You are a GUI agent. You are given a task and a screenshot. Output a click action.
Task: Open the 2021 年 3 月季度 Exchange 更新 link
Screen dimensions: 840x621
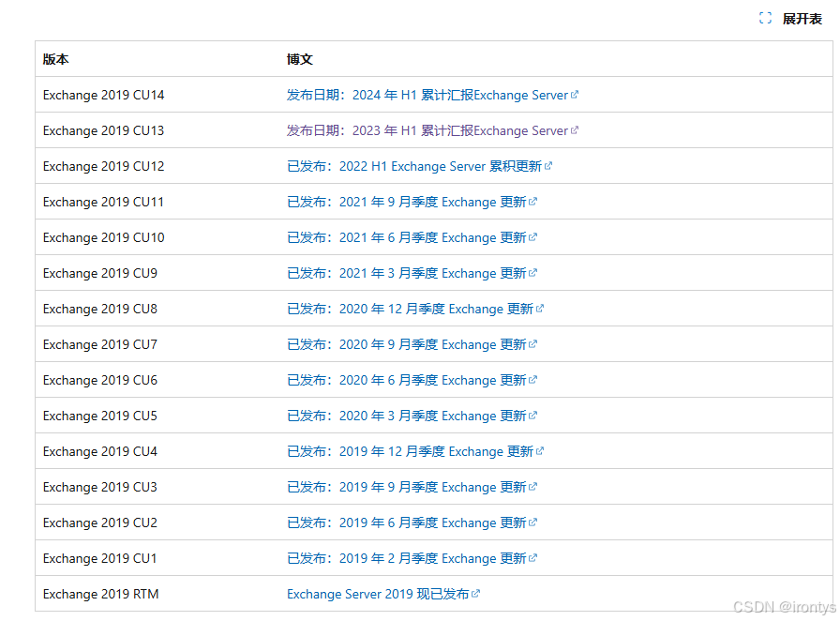pos(412,274)
